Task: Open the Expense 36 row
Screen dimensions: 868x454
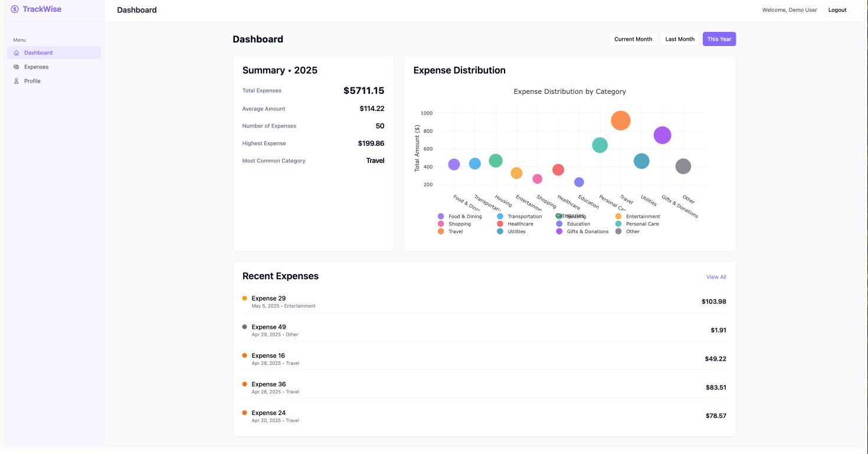Action: [484, 387]
